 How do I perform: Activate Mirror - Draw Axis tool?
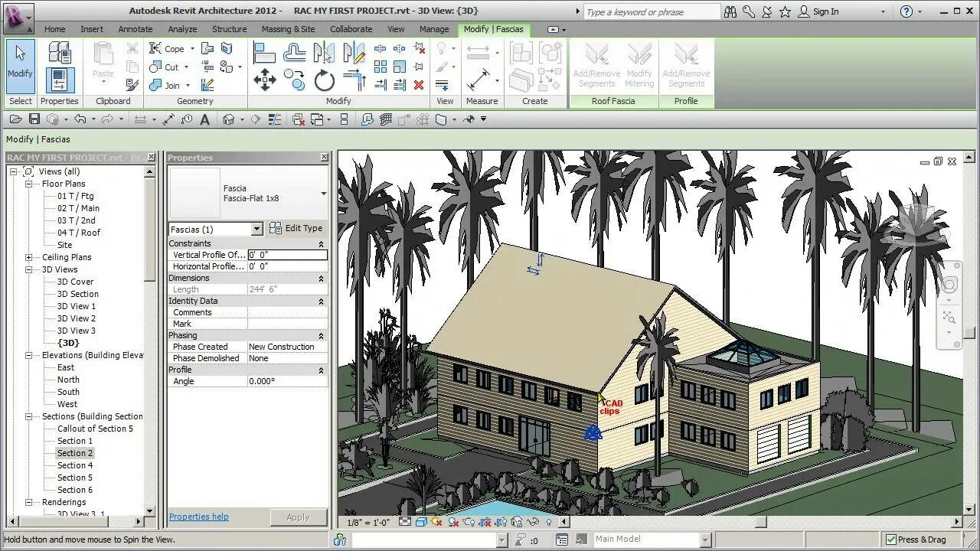(x=354, y=52)
